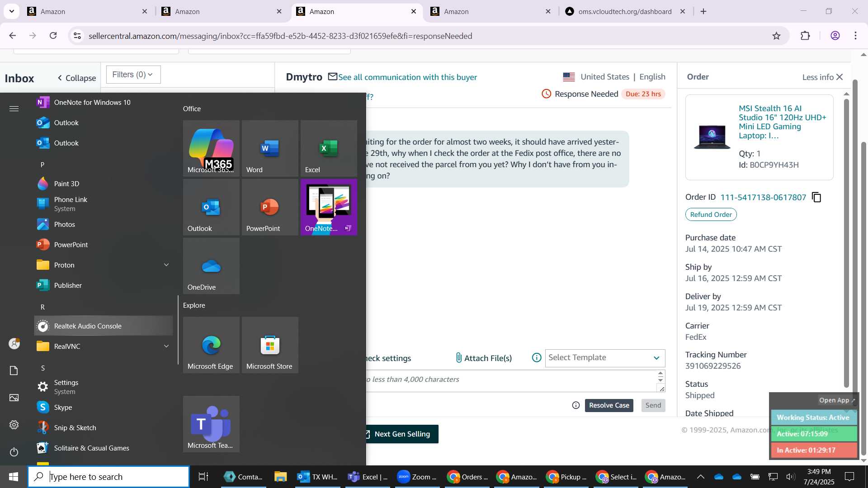Open the Microsoft Teams tile
Screen dimensions: 868x488
pos(211,424)
